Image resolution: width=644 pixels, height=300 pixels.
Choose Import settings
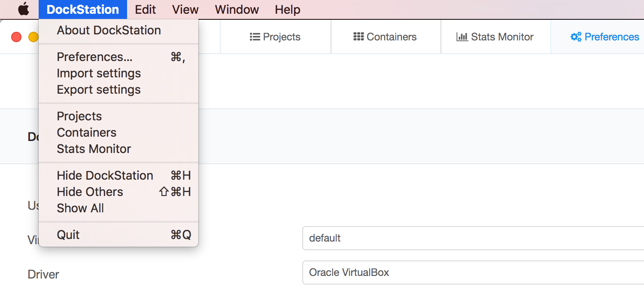coord(118,73)
